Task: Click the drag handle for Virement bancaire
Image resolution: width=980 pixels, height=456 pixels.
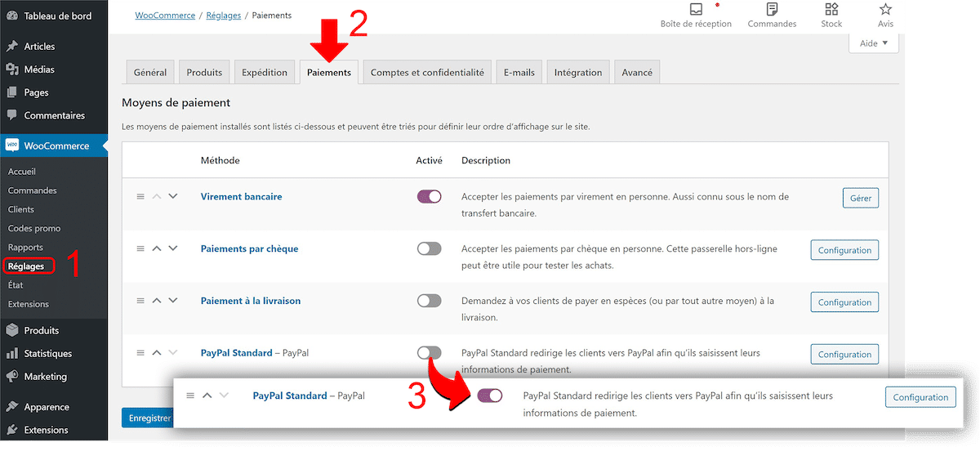Action: (140, 197)
